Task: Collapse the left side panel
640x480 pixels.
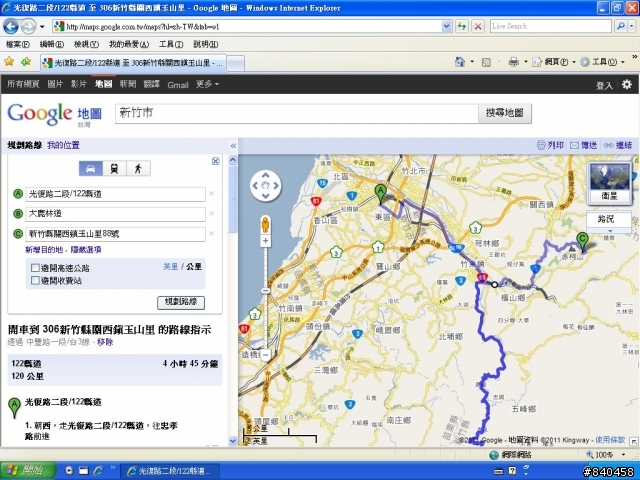Action: click(x=233, y=146)
